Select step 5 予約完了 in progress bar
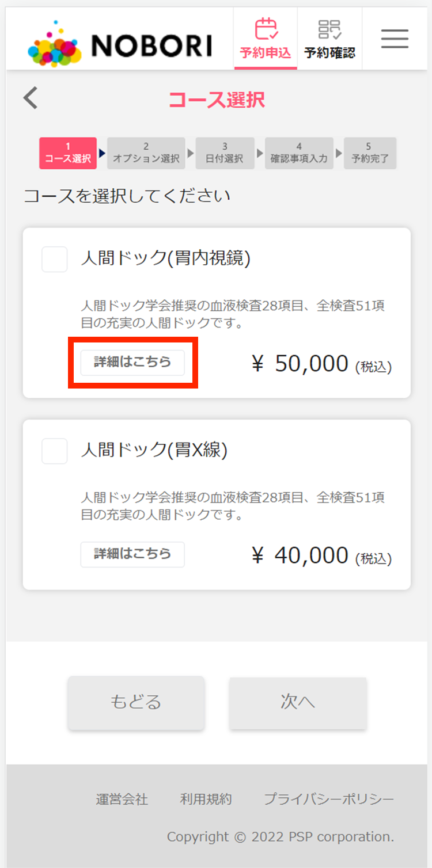432x868 pixels. tap(370, 153)
